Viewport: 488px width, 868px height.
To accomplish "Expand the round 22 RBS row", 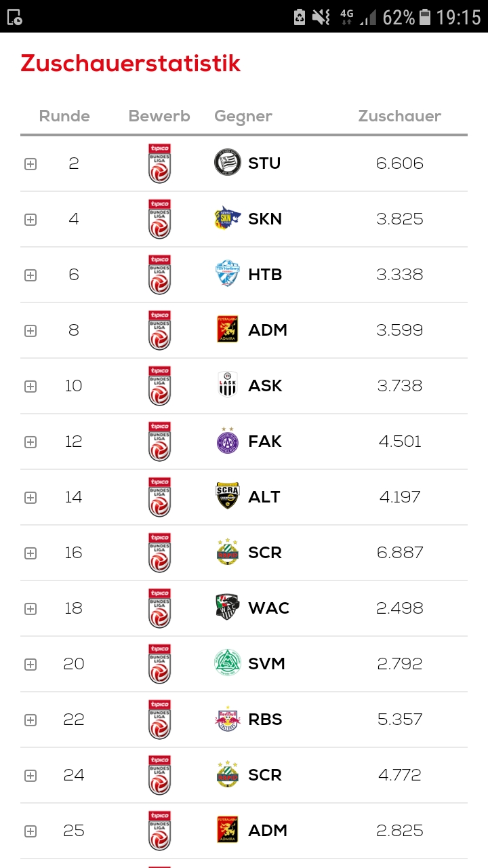I will [30, 720].
